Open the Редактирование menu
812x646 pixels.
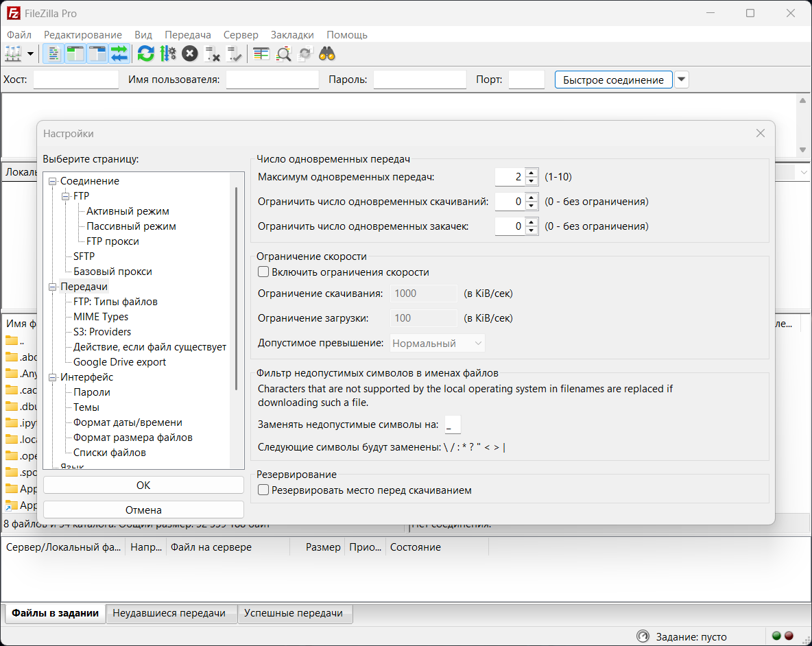coord(83,35)
